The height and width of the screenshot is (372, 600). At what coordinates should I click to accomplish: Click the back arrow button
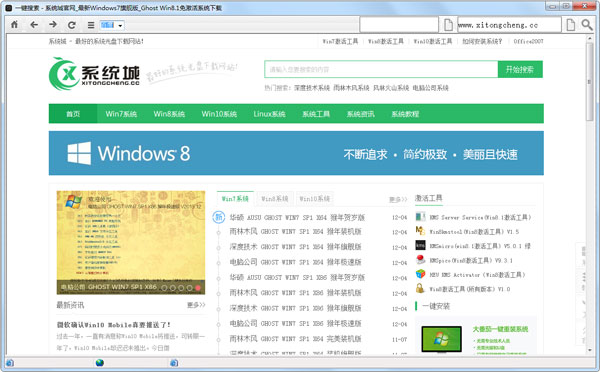point(34,25)
